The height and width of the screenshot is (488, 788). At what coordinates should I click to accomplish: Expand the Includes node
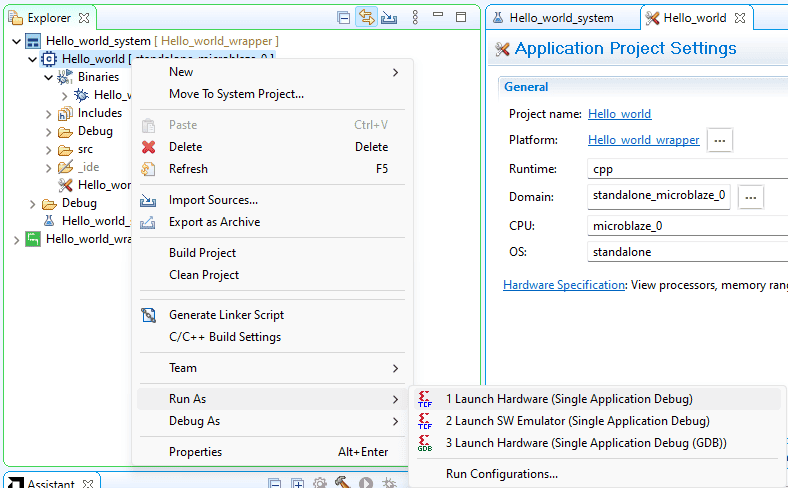tap(48, 113)
